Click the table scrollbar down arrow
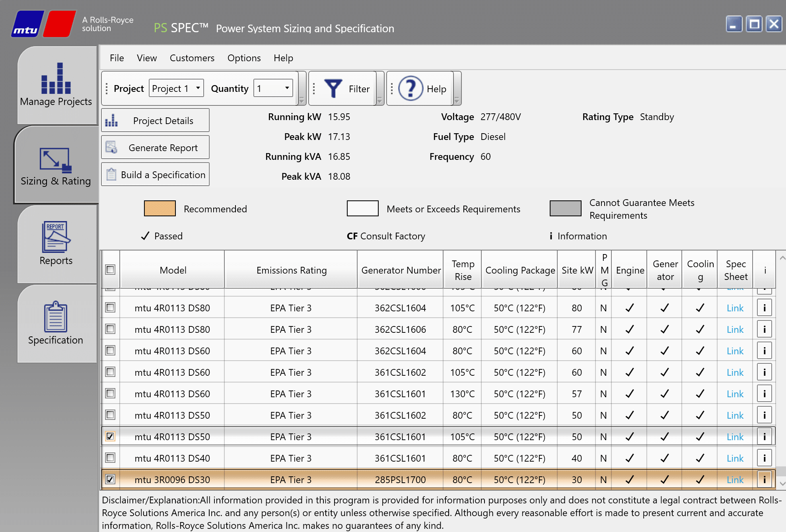Screen dimensions: 786x532 (x=782, y=483)
